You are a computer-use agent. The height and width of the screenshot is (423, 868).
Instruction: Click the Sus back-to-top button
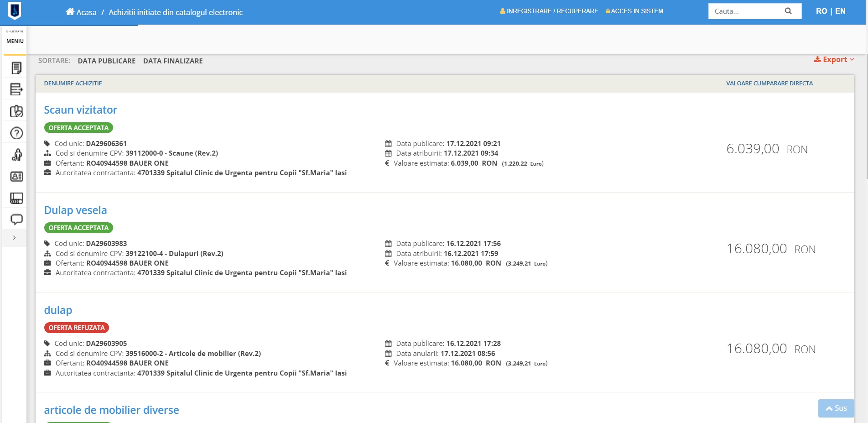coord(836,408)
